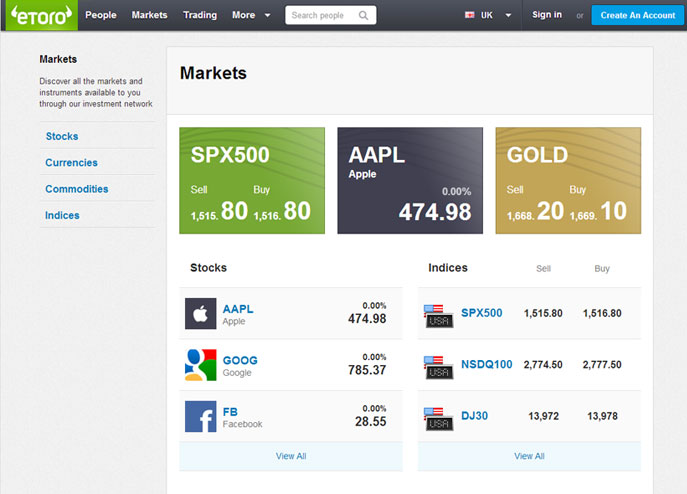687x494 pixels.
Task: Click the AAPL stock link
Action: point(238,309)
